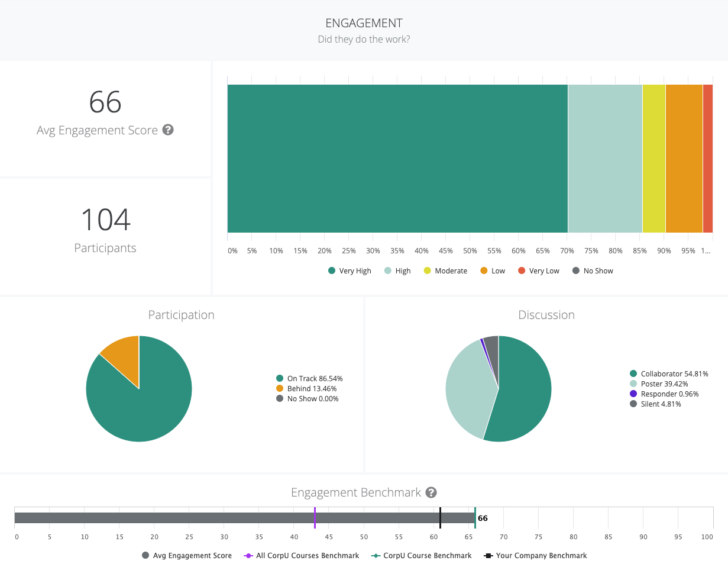Toggle No Show in engagement bar legend

pyautogui.click(x=593, y=271)
